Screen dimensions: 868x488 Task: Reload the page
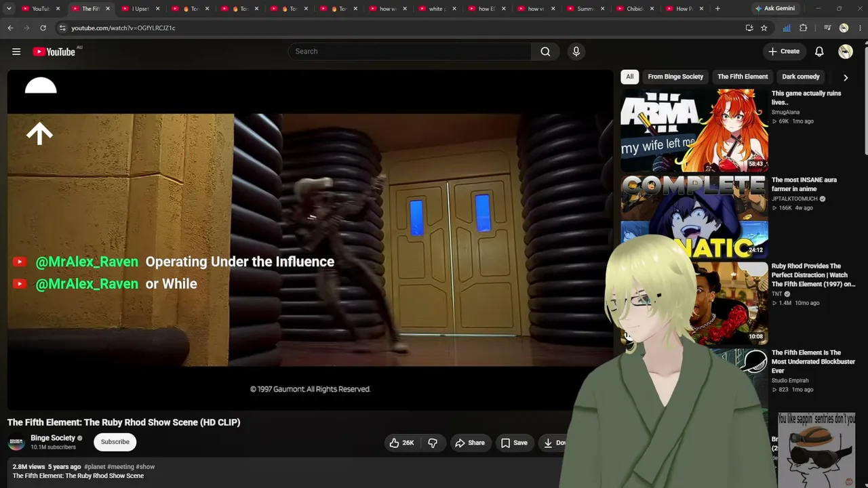click(43, 28)
